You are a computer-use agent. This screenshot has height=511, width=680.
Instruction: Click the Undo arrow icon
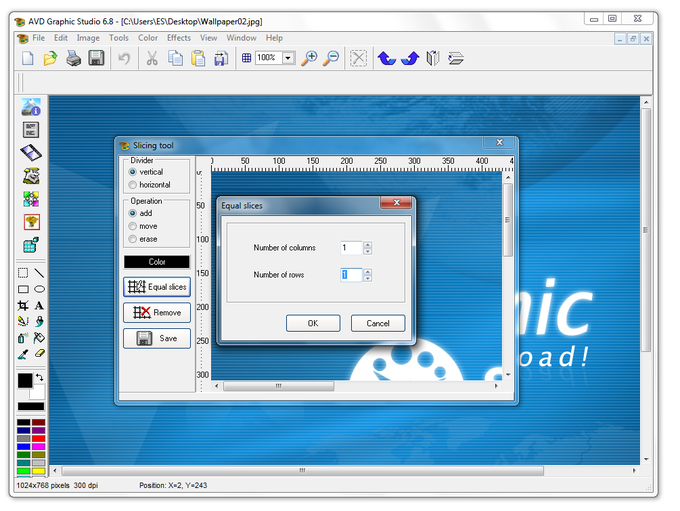[x=124, y=58]
